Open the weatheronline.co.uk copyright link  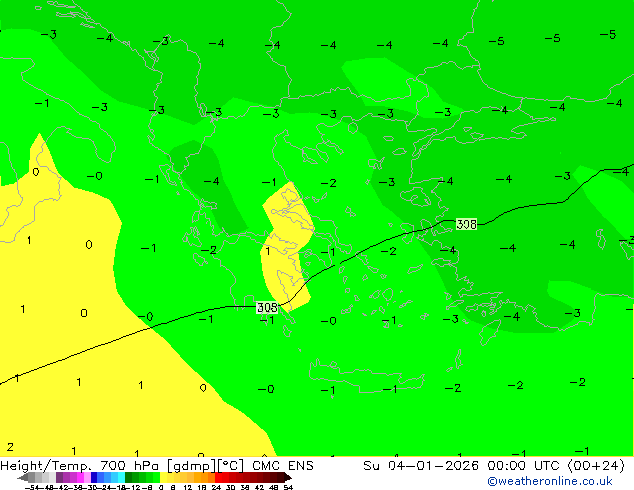pos(549,481)
